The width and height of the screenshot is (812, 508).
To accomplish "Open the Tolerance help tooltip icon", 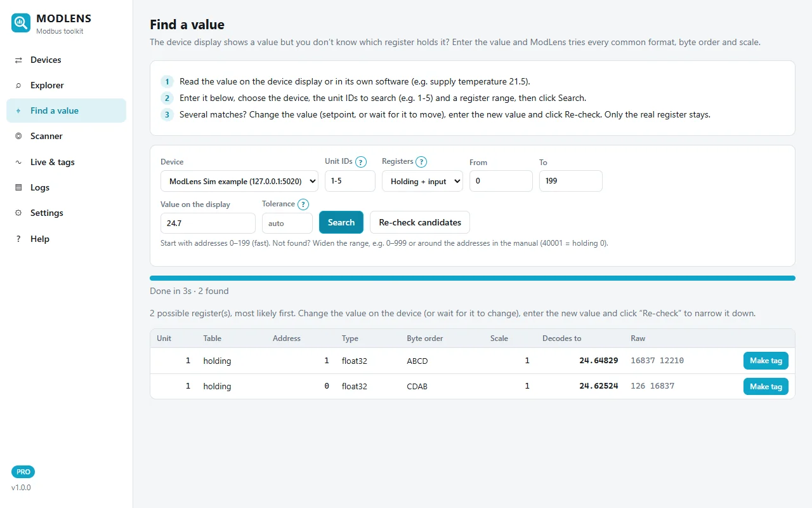I will pyautogui.click(x=303, y=204).
